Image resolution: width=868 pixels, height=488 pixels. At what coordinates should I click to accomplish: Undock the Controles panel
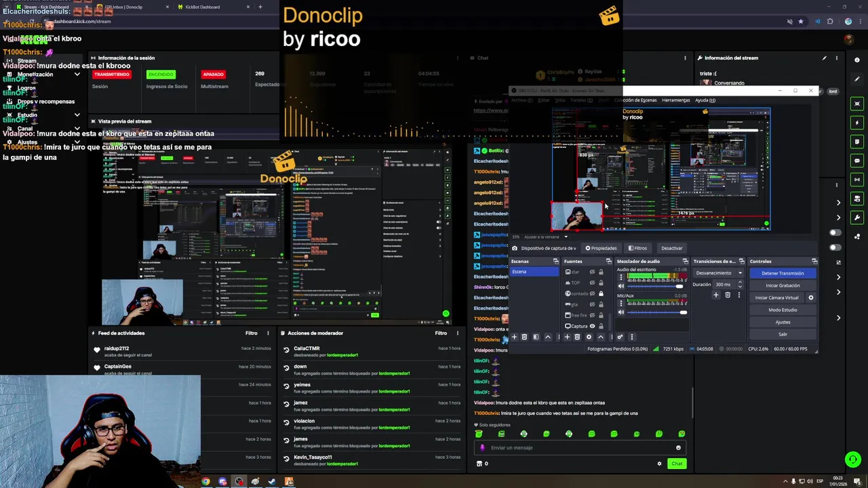pyautogui.click(x=814, y=261)
